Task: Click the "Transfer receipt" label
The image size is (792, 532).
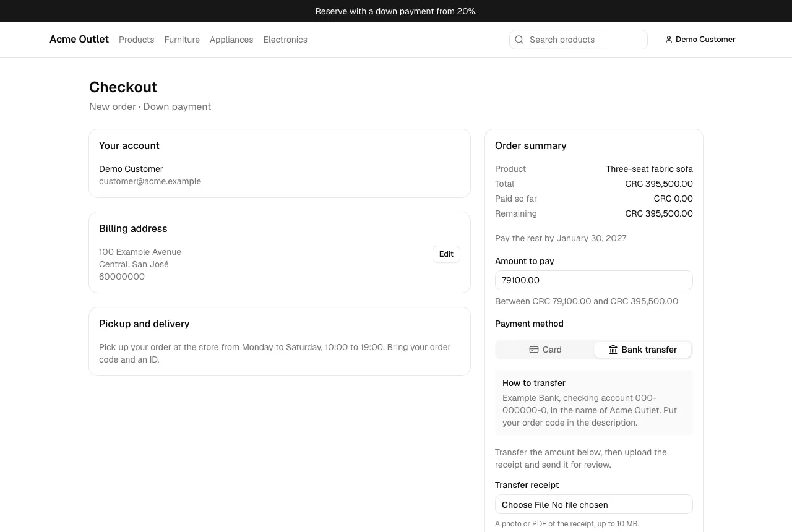Action: click(527, 485)
